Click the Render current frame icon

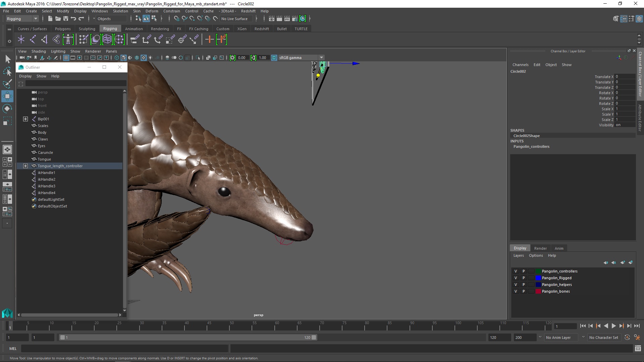click(x=279, y=19)
